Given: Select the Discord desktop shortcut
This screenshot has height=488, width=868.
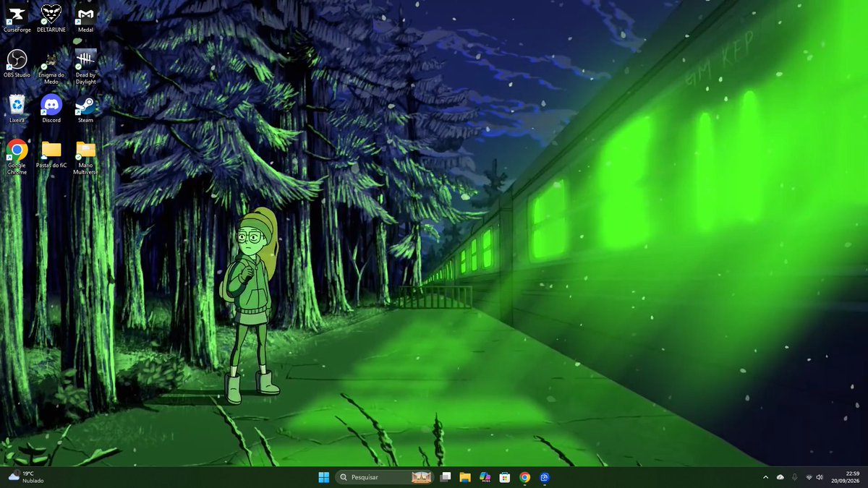Looking at the screenshot, I should pos(51,108).
